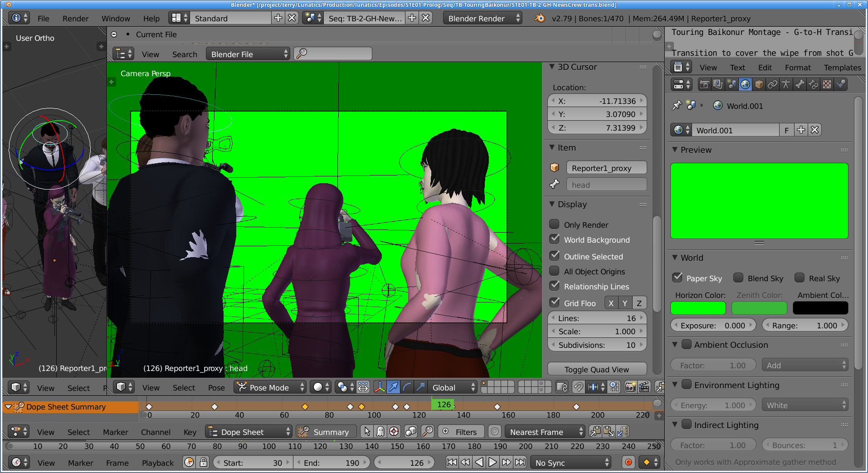Viewport: 868px width, 473px height.
Task: Click the automatic keyframe record button
Action: click(628, 463)
